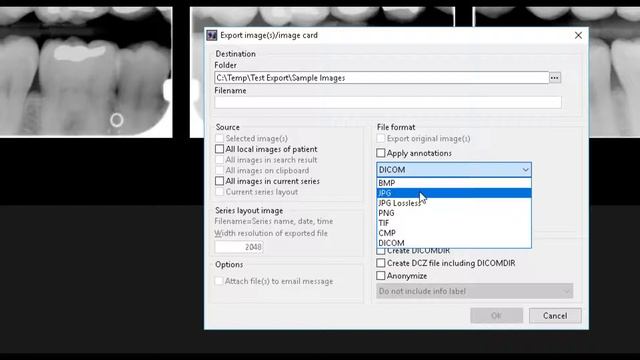Click the Cancel button
The height and width of the screenshot is (360, 640).
555,316
